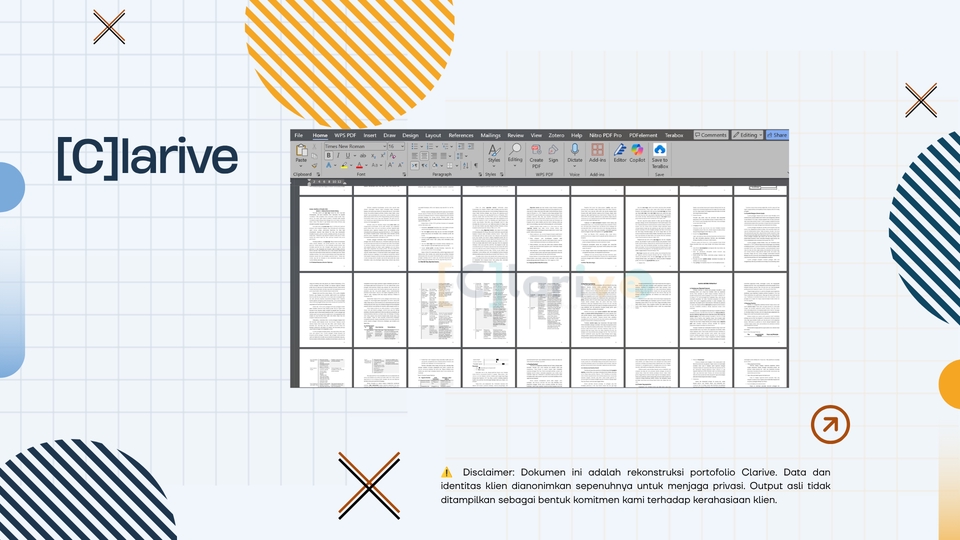Viewport: 960px width, 540px height.
Task: Switch to the References tab
Action: tap(460, 135)
